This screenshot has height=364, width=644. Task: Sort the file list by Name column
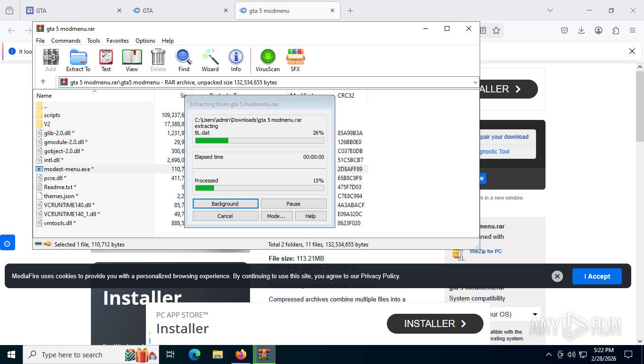point(94,95)
